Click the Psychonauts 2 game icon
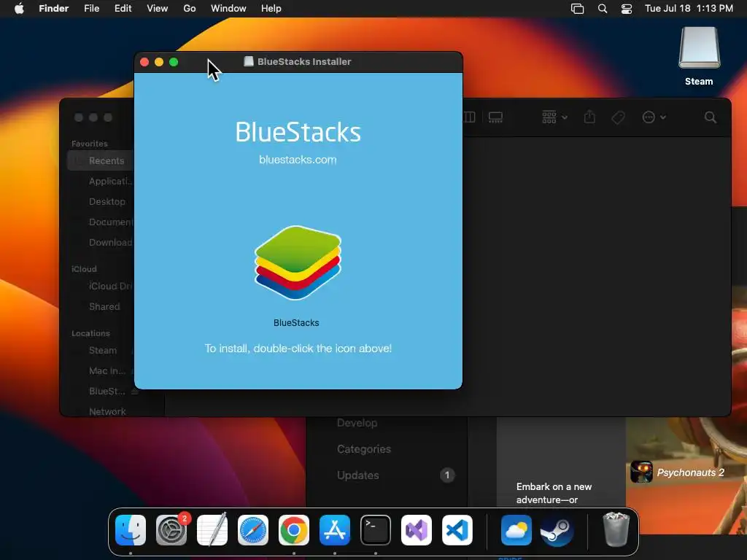The image size is (747, 560). click(x=642, y=472)
